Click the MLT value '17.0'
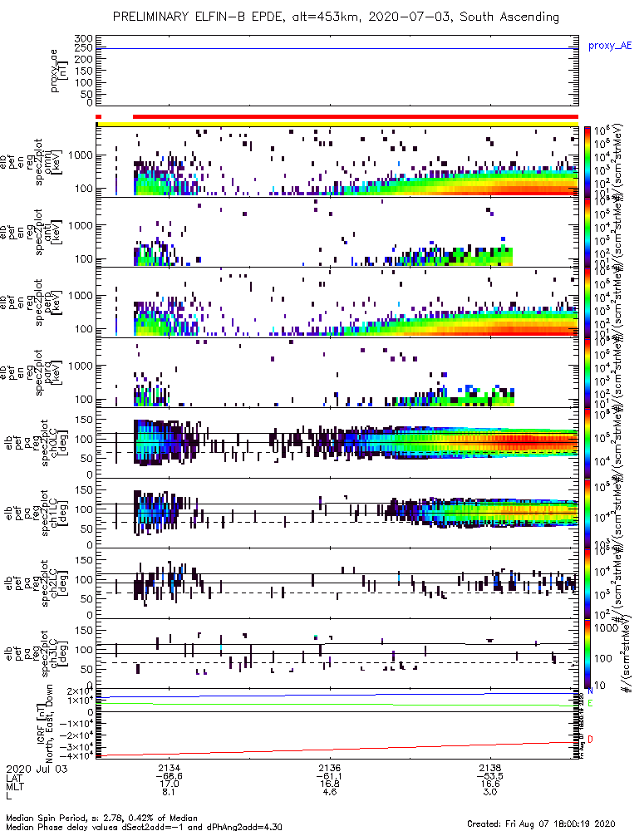 tap(169, 784)
